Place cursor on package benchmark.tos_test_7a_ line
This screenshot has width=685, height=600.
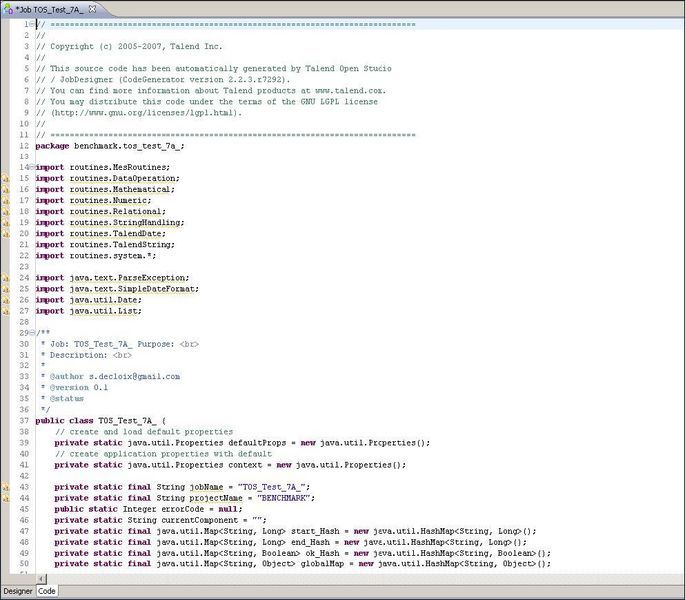(110, 145)
